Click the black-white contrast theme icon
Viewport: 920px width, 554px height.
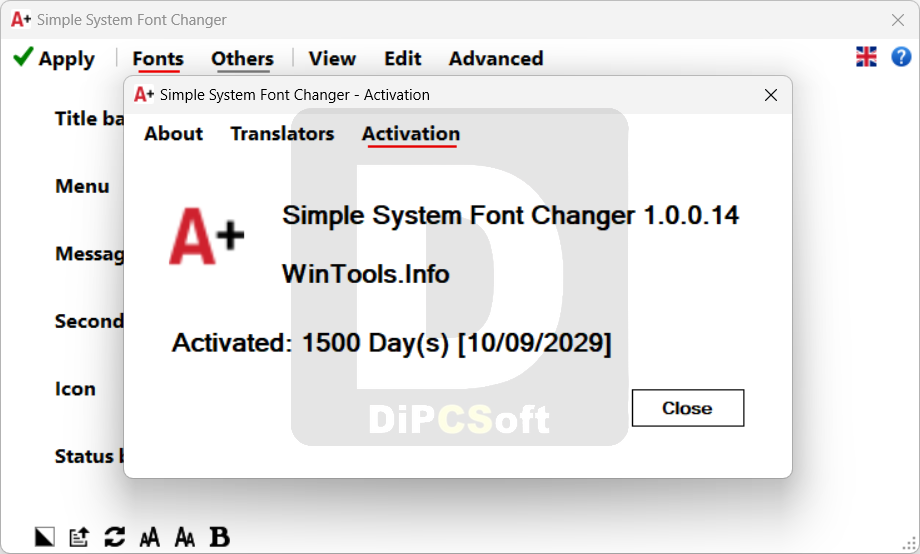[x=45, y=536]
